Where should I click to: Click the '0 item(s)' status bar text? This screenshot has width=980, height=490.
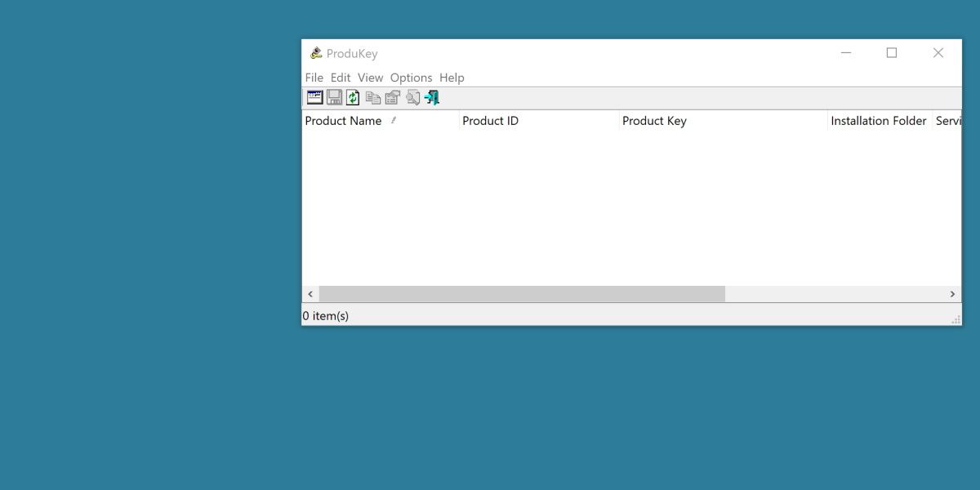[326, 315]
